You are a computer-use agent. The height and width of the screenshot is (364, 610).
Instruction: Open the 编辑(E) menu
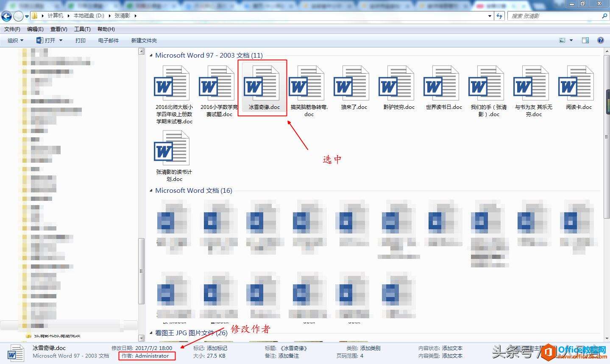(x=35, y=29)
